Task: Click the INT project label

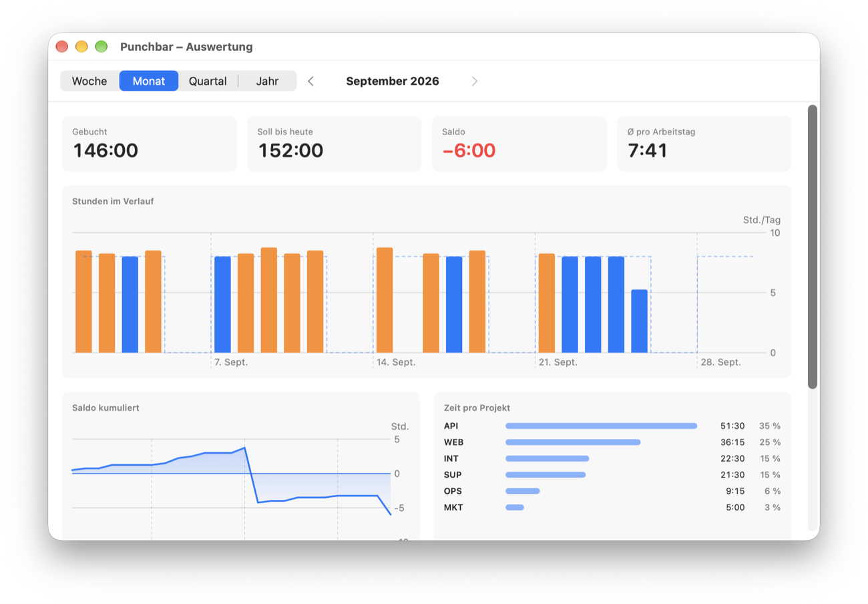Action: [452, 458]
